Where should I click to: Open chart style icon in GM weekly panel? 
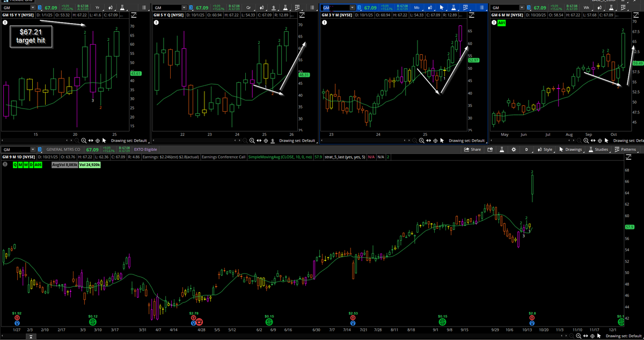tap(599, 8)
